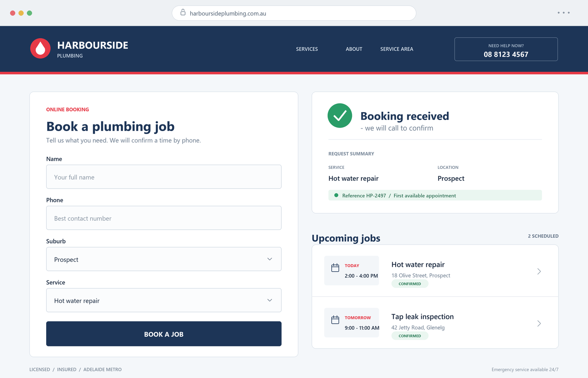Viewport: 588px width, 378px height.
Task: Click calendar icon on Tomorrow job
Action: [335, 320]
